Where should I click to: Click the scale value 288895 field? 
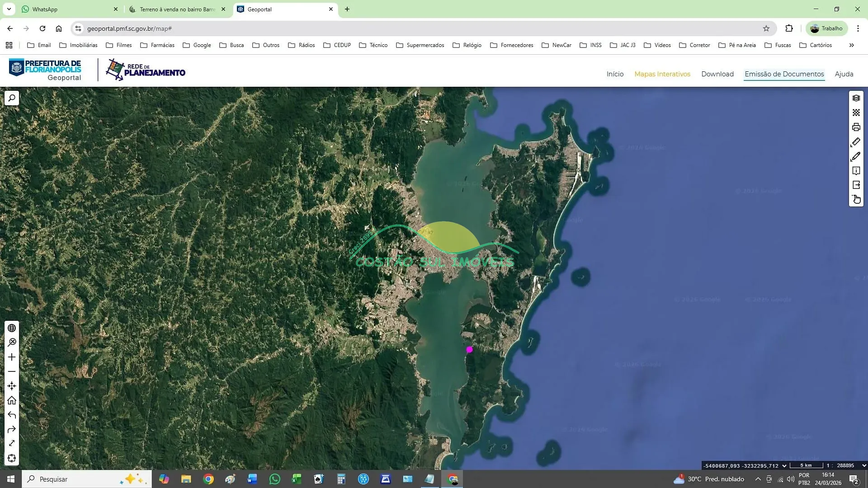click(845, 465)
